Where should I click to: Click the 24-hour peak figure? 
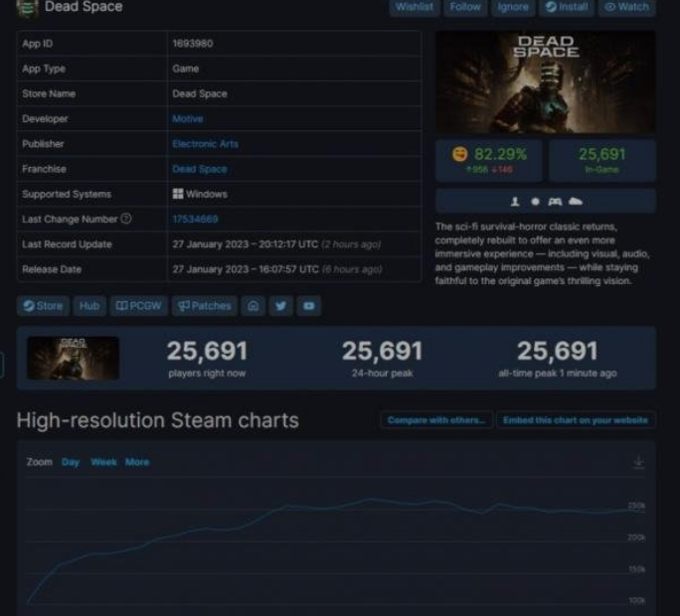[x=382, y=351]
